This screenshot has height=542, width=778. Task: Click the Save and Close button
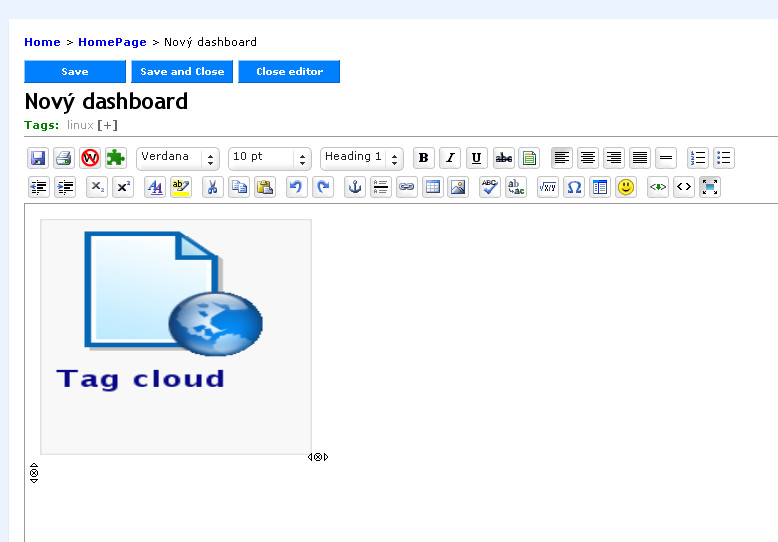(x=182, y=71)
